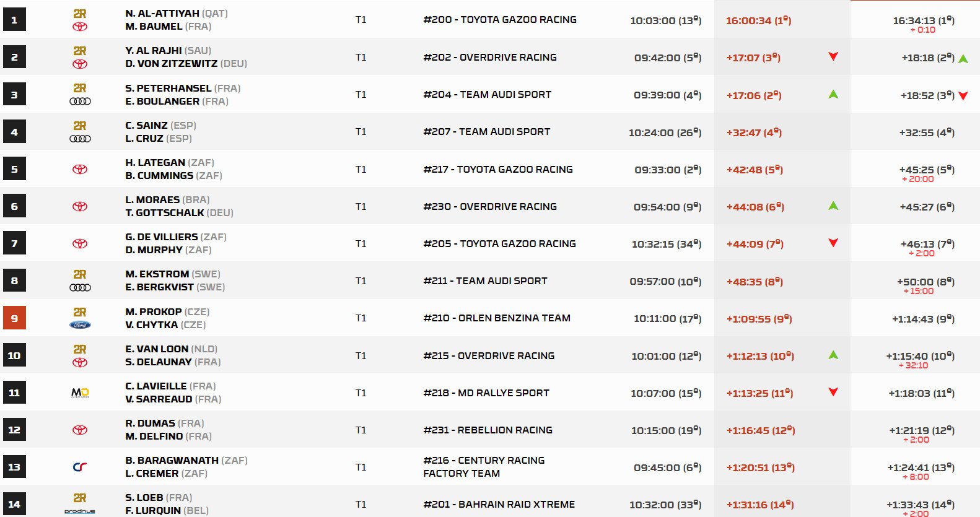Click the red down arrow in G. De Villiers' row
Screen dimensions: 980x517
coord(833,243)
